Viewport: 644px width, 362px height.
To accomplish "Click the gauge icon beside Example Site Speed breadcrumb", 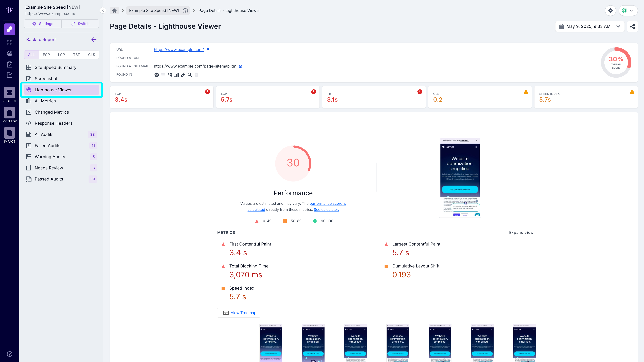I will [x=185, y=11].
